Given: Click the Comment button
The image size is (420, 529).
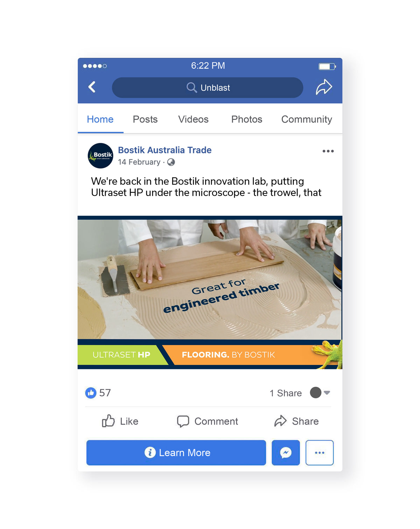Looking at the screenshot, I should 208,421.
